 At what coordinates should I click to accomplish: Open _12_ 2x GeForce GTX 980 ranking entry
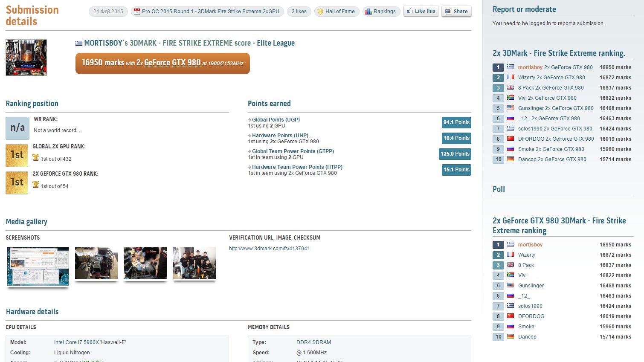549,119
